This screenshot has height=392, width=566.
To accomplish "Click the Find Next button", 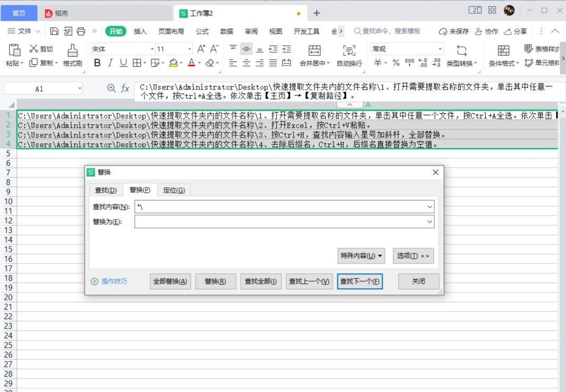I will 360,281.
